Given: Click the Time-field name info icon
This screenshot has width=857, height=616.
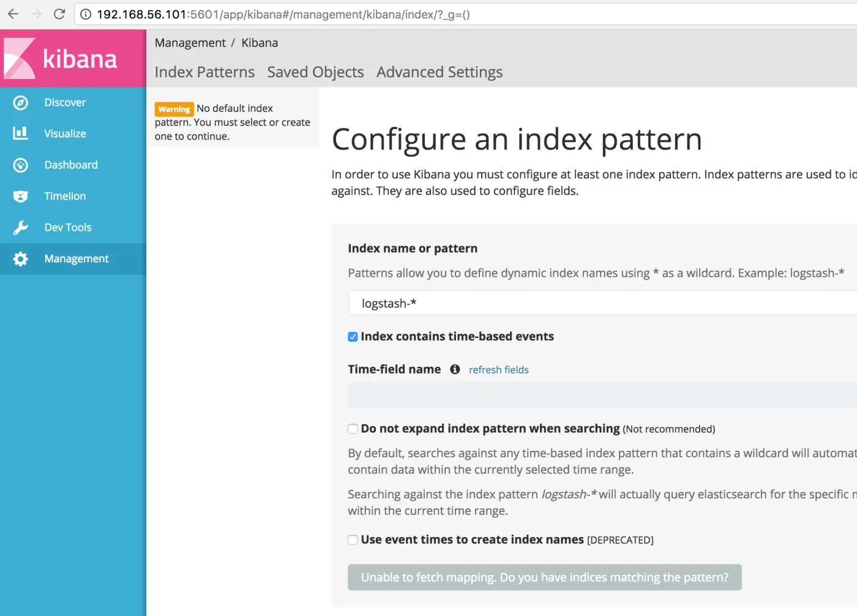Looking at the screenshot, I should click(455, 369).
